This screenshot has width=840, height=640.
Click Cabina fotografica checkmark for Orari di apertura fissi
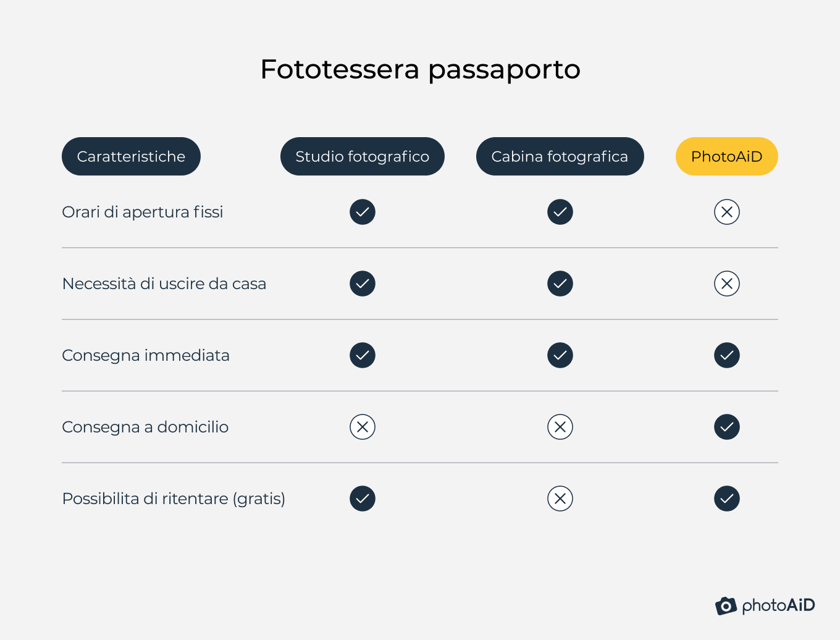click(x=560, y=212)
